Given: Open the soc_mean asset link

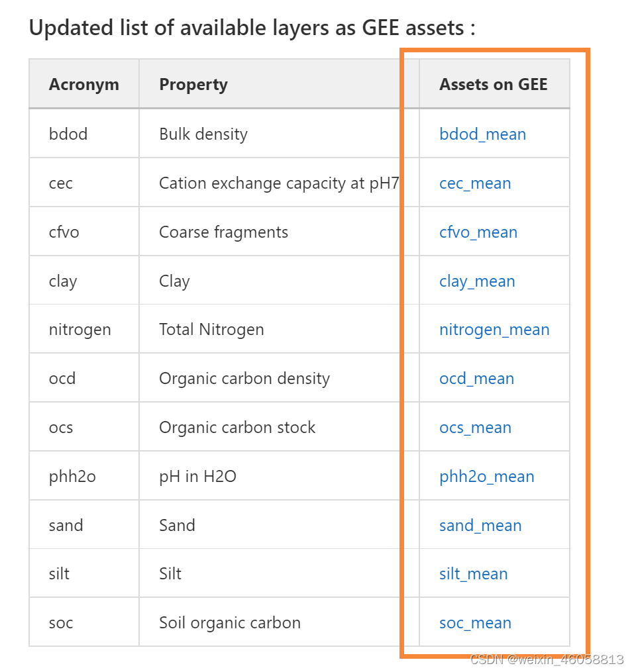Looking at the screenshot, I should coord(475,623).
